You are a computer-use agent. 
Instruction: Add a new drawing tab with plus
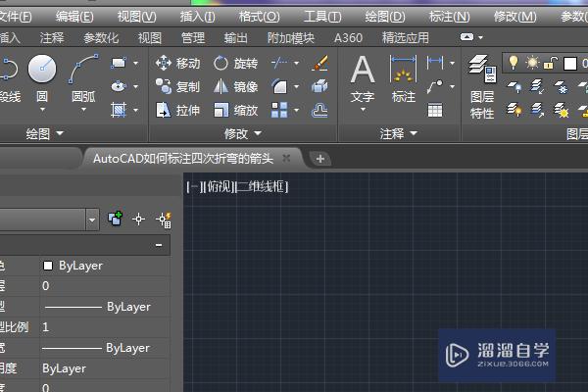[319, 159]
